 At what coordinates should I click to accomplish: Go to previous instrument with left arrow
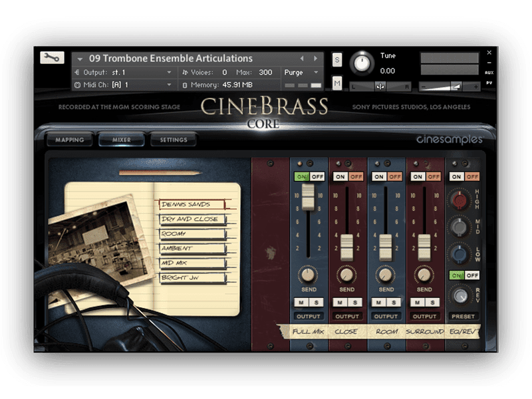pyautogui.click(x=302, y=59)
